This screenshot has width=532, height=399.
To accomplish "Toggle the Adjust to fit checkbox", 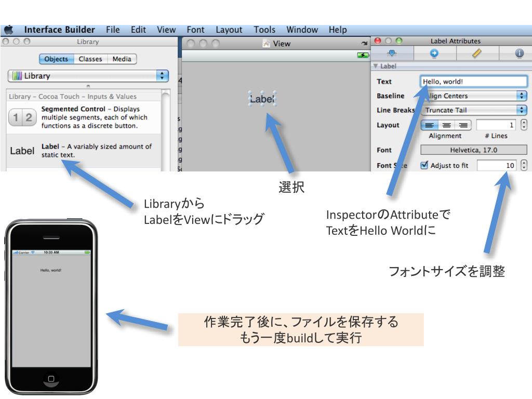I will coord(424,165).
